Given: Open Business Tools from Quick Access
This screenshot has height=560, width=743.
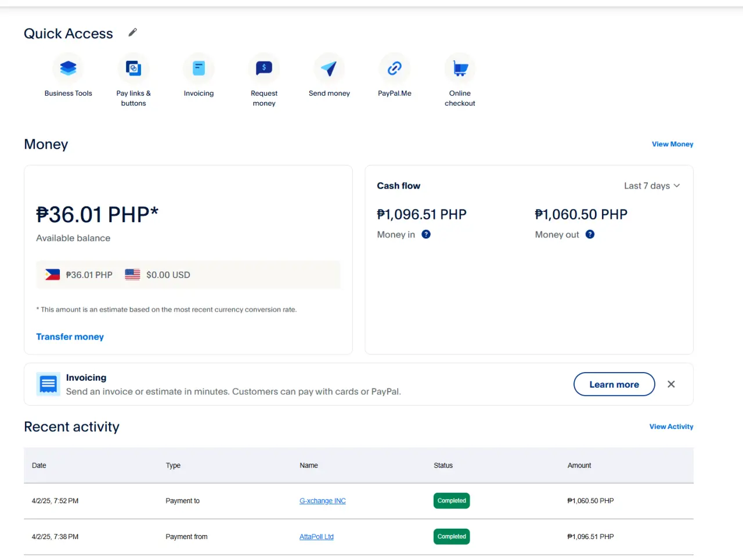Looking at the screenshot, I should (68, 68).
